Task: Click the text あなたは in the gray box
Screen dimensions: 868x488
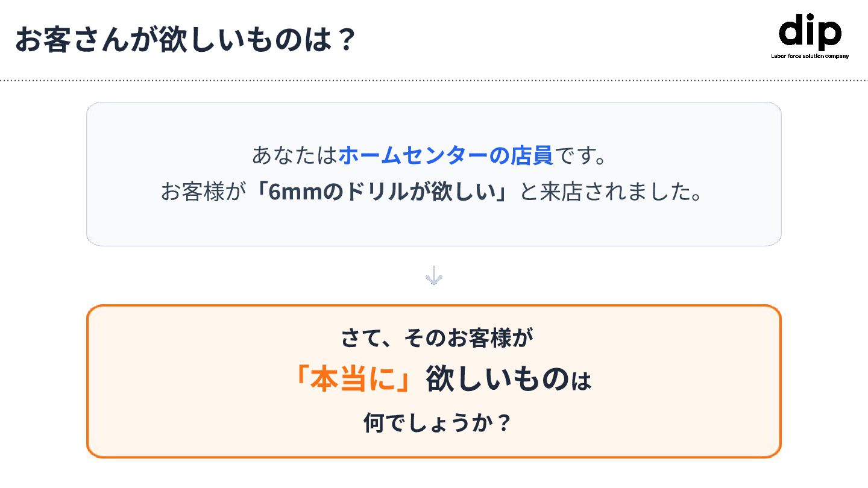Action: [x=294, y=155]
